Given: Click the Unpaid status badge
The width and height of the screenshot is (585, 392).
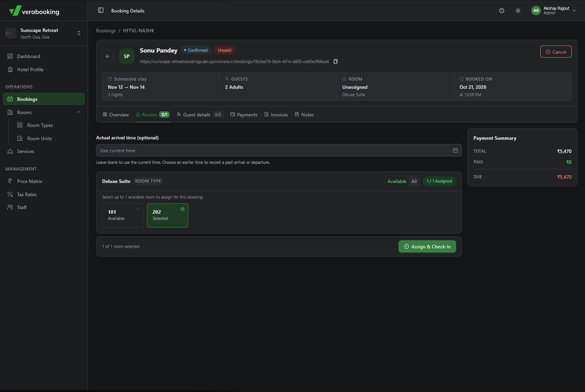Looking at the screenshot, I should [225, 50].
